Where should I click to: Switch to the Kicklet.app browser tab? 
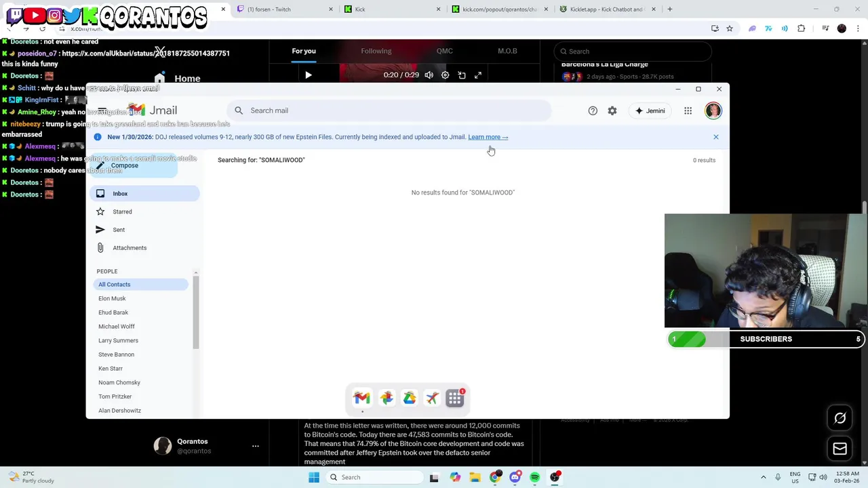[607, 9]
